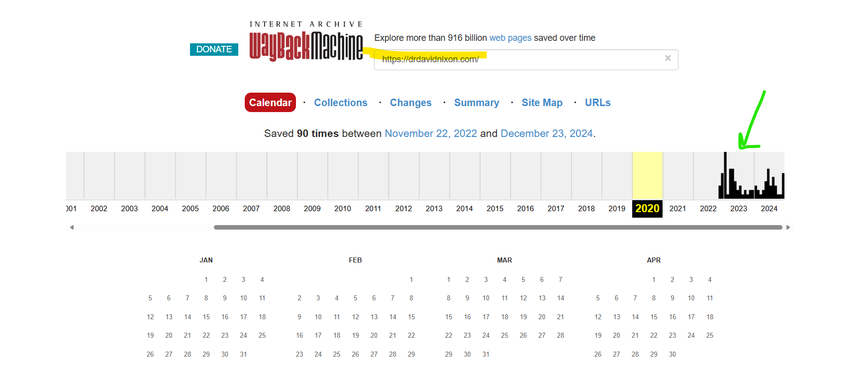This screenshot has width=868, height=385.
Task: Click the Wayback Machine logo
Action: click(x=306, y=42)
